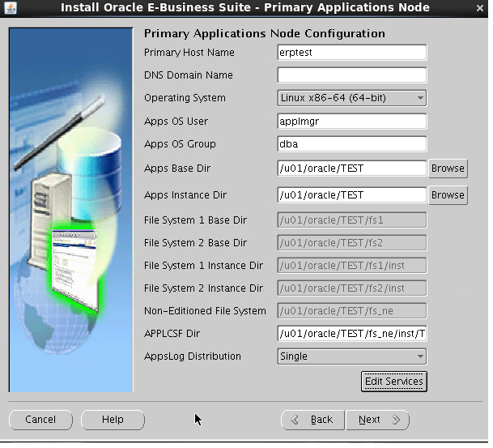
Task: Click the Primary Host Name label
Action: point(189,53)
